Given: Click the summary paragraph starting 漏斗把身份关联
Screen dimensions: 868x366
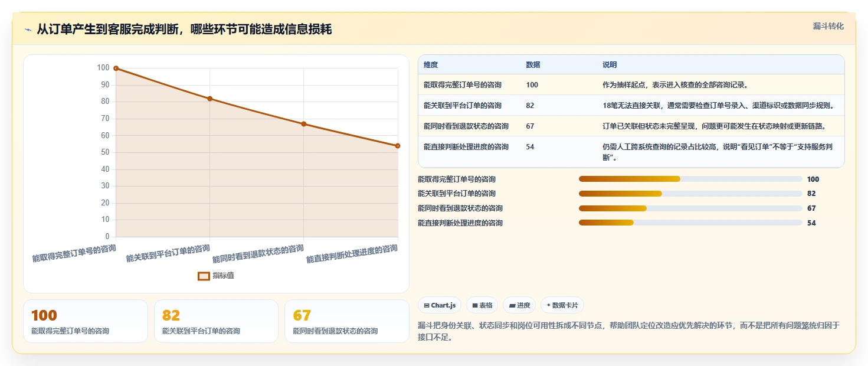Looking at the screenshot, I should [x=628, y=332].
